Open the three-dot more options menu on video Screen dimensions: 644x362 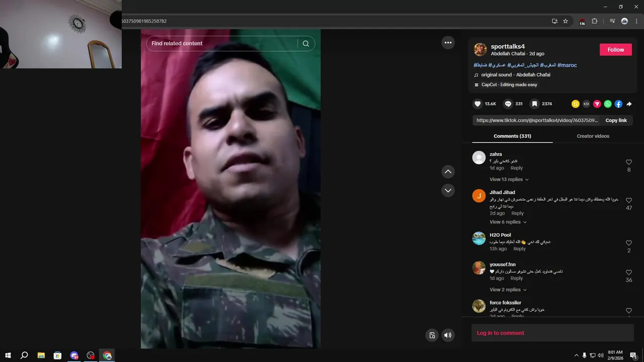(x=448, y=43)
